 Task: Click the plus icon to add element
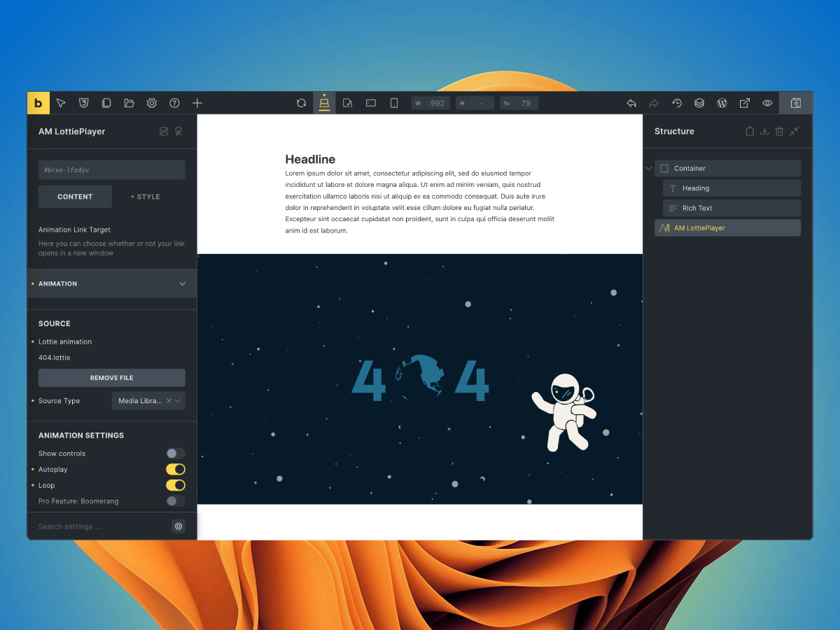[197, 103]
